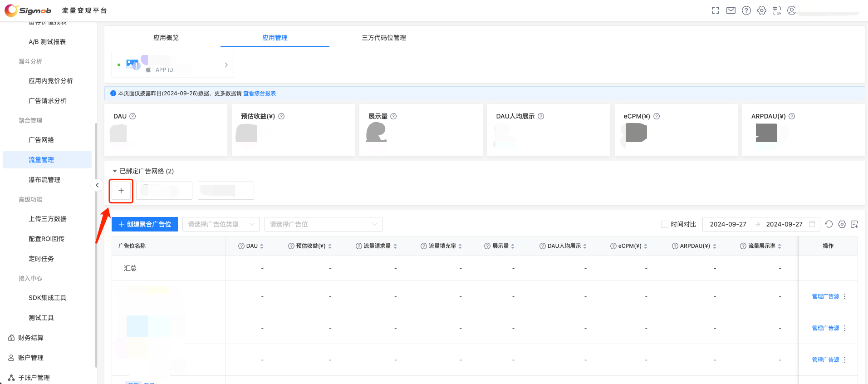Click 管理广告源 in first ad slot row
The image size is (868, 384).
825,296
